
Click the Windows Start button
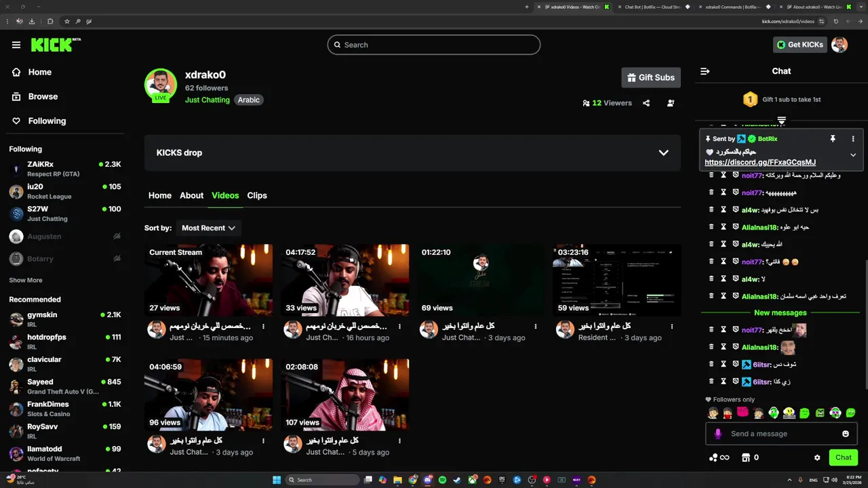pyautogui.click(x=277, y=480)
